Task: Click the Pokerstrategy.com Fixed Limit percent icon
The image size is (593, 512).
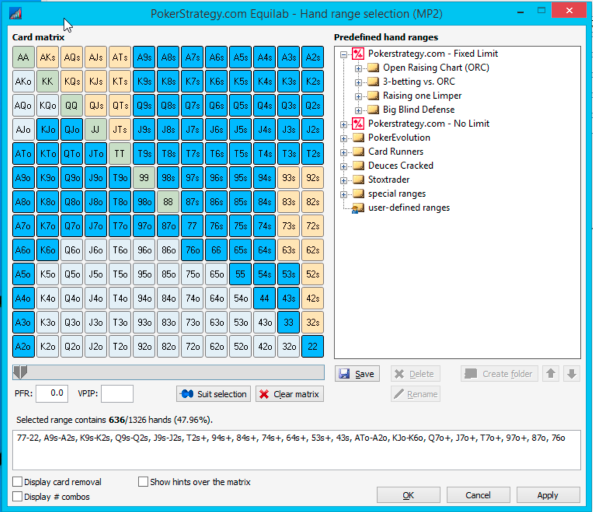Action: click(x=358, y=54)
